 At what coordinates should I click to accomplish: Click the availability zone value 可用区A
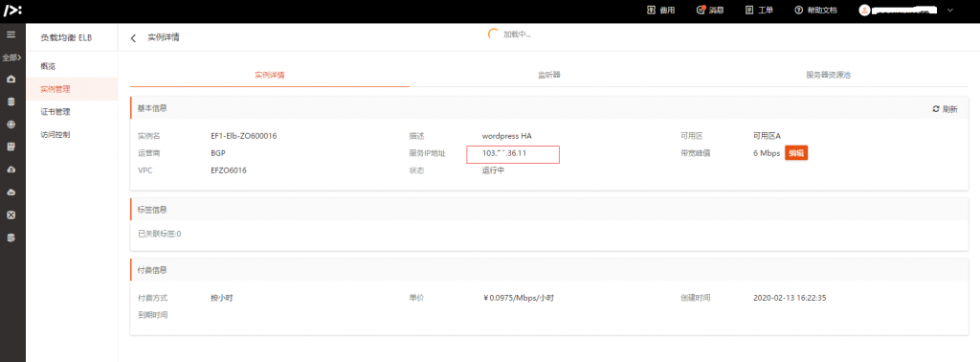click(x=767, y=136)
